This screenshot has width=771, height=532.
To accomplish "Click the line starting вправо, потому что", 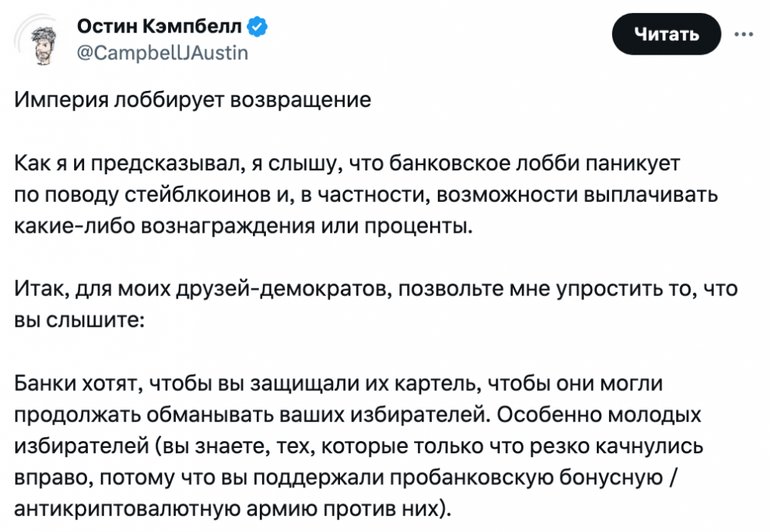I will point(346,477).
